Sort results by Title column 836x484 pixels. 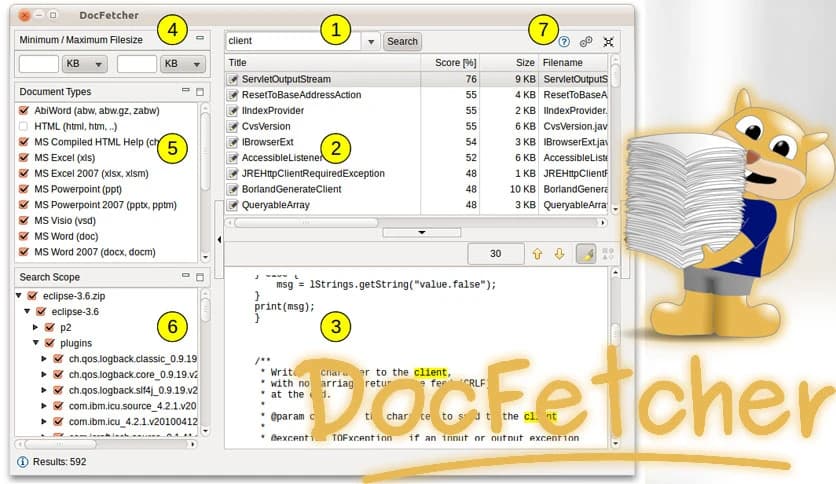click(x=323, y=63)
